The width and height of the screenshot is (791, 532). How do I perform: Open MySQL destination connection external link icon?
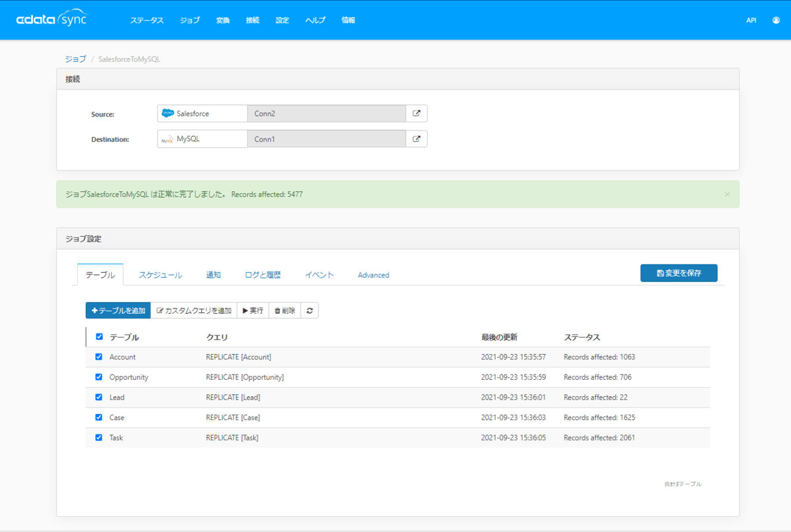[x=417, y=139]
